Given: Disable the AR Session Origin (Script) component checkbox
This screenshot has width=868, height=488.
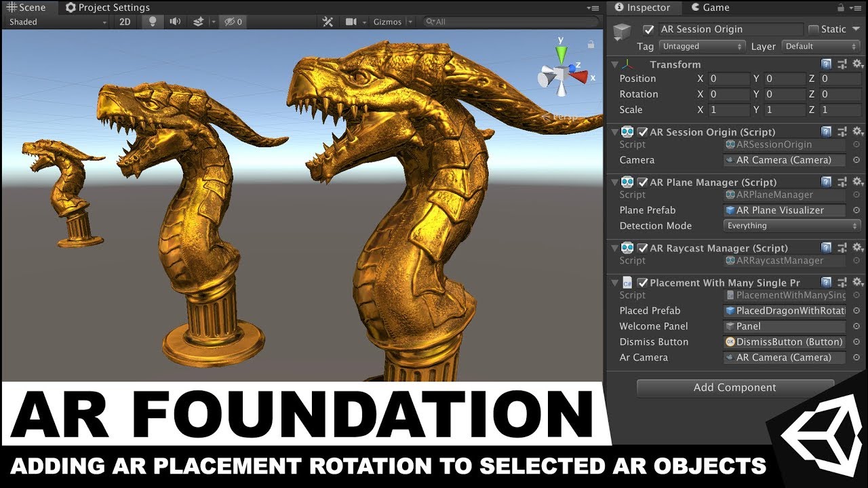Looking at the screenshot, I should 642,131.
